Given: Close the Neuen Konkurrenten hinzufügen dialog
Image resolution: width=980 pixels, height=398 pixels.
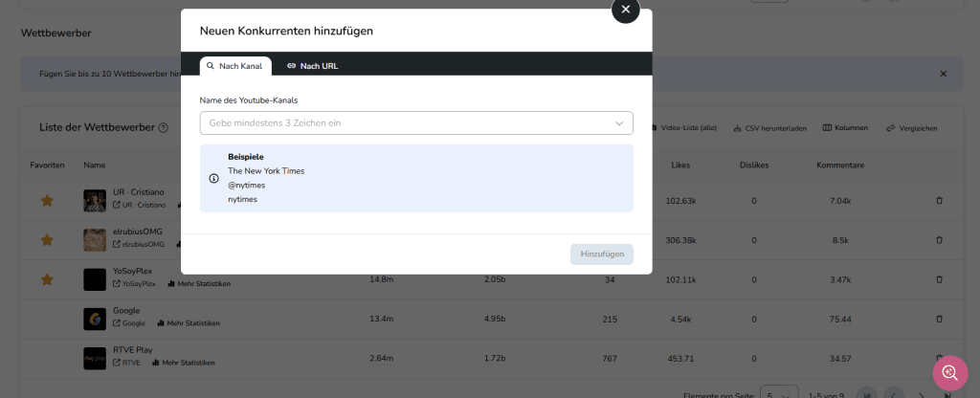Looking at the screenshot, I should [625, 10].
